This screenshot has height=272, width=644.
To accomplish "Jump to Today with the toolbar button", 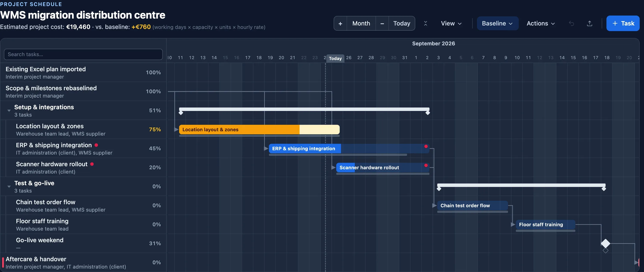I will (x=401, y=24).
